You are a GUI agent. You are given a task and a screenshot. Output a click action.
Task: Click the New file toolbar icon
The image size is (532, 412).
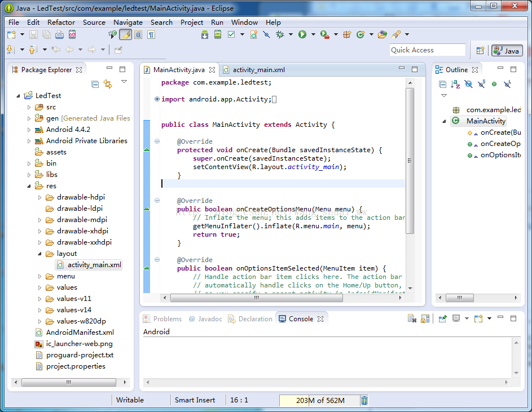click(x=11, y=34)
